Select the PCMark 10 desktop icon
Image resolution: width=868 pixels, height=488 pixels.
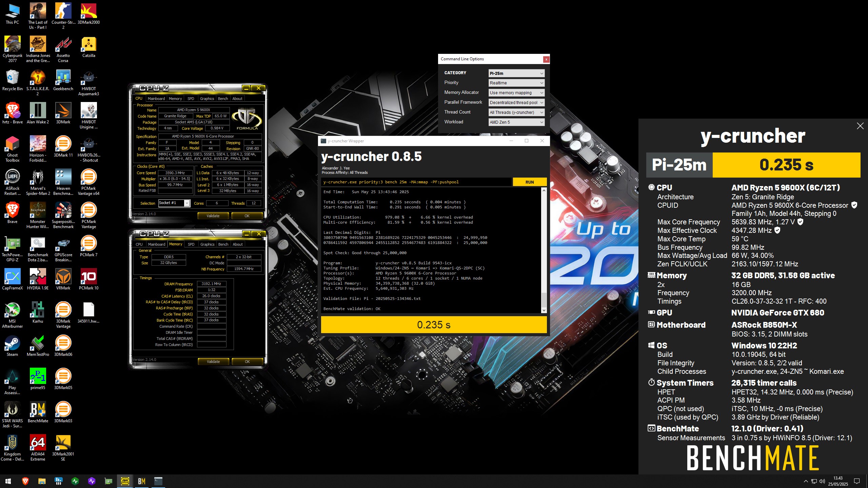[x=88, y=280]
